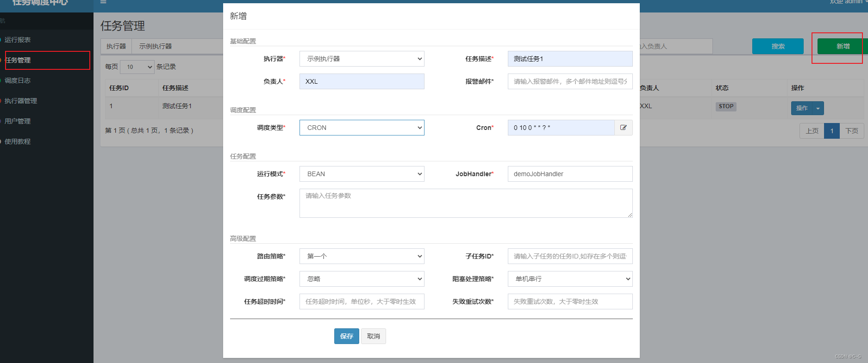Open the 调度类型 CRON dropdown
The image size is (868, 363).
(x=362, y=128)
